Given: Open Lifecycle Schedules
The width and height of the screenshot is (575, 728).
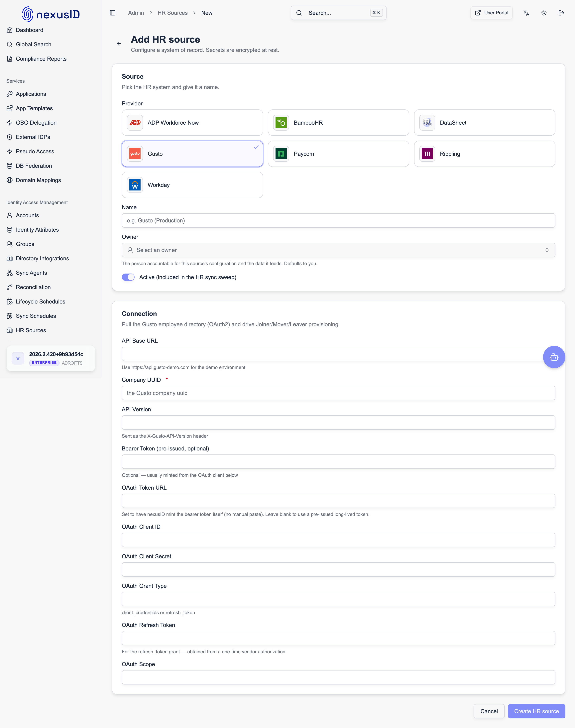Looking at the screenshot, I should coord(40,302).
